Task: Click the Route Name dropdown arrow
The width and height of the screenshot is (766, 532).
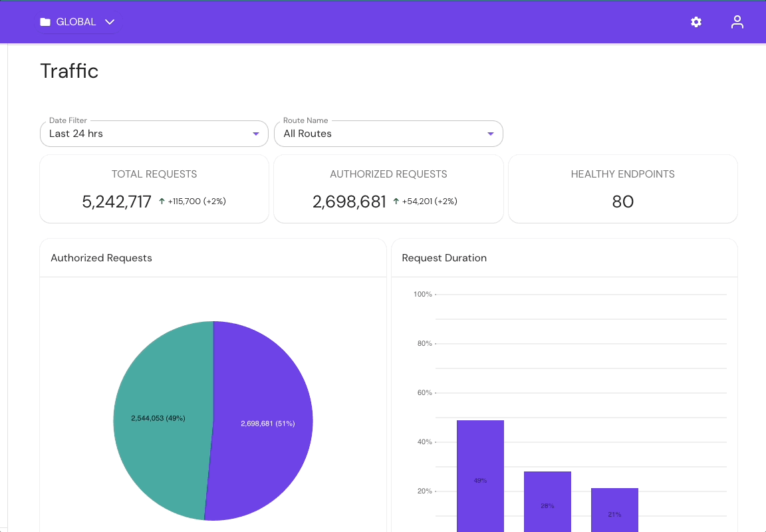Action: coord(491,134)
